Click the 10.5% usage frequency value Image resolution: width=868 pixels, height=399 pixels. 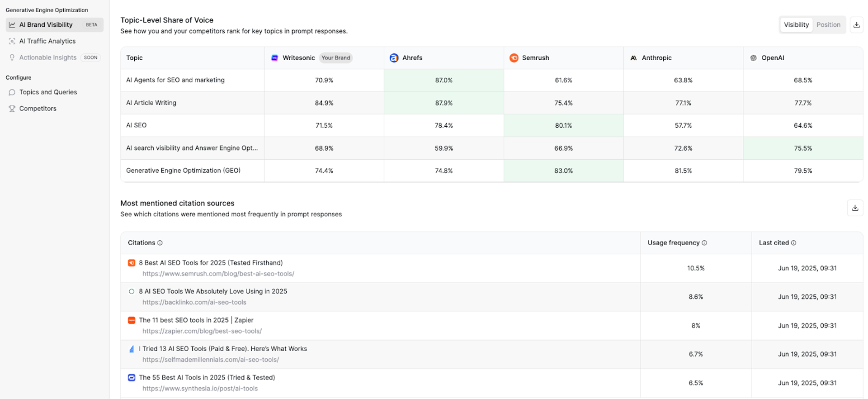pyautogui.click(x=696, y=268)
